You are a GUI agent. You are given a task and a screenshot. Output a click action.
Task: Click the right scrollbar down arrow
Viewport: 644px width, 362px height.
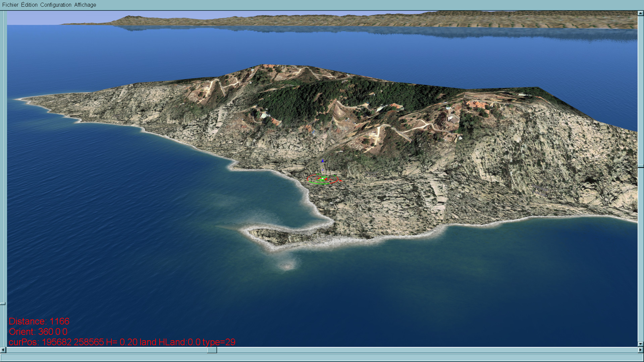click(640, 344)
